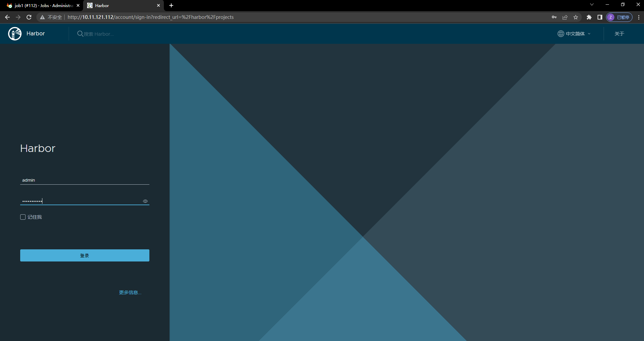The height and width of the screenshot is (341, 644).
Task: Reload the current page
Action: point(29,17)
